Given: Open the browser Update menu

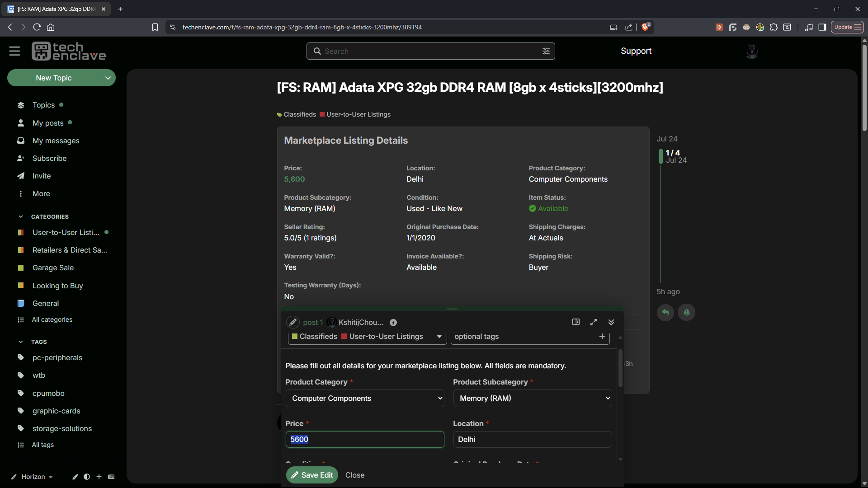Looking at the screenshot, I should tap(847, 27).
